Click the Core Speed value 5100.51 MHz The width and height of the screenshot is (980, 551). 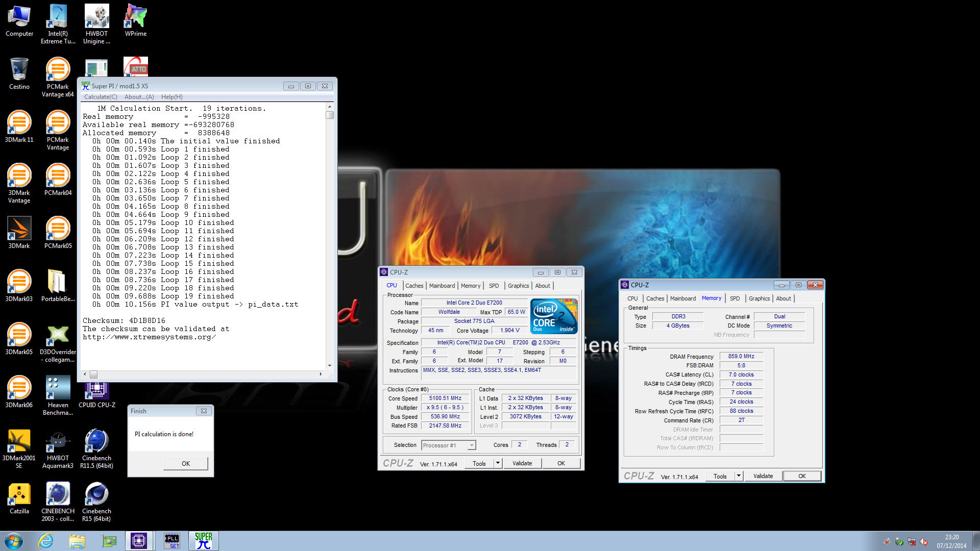445,398
